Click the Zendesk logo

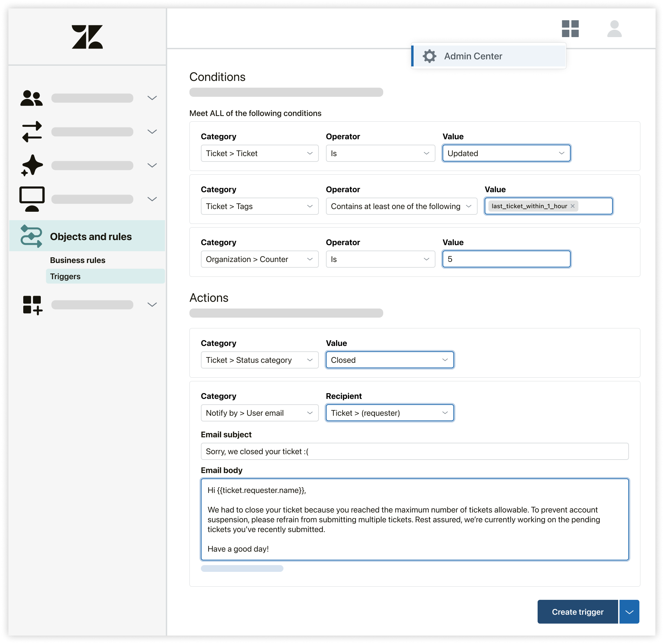click(x=87, y=37)
